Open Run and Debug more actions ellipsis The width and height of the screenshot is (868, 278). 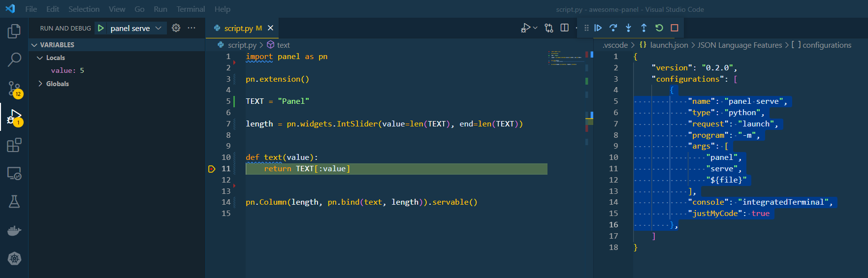[192, 28]
